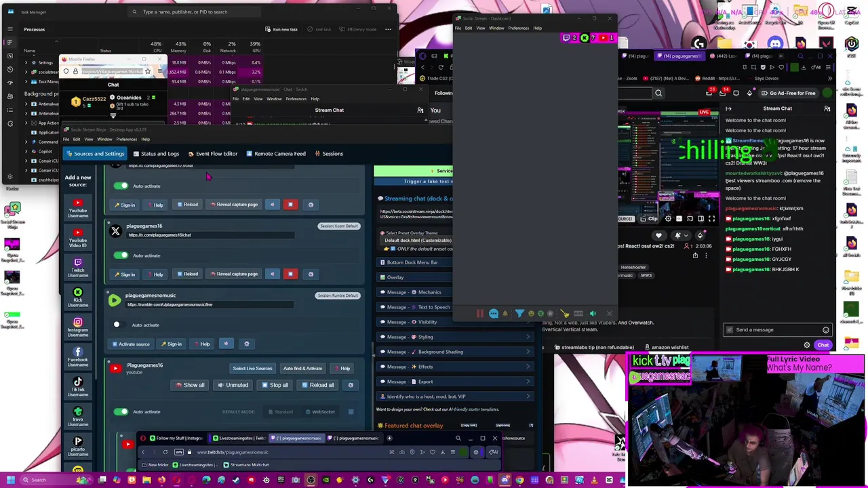This screenshot has height=488, width=868.
Task: Open the Sessions tab
Action: click(329, 154)
